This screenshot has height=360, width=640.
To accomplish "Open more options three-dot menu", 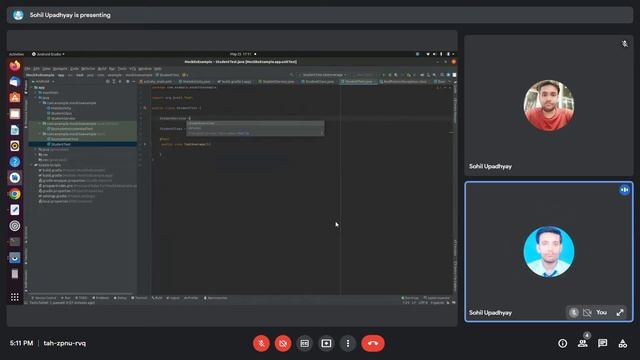I will pos(348,343).
